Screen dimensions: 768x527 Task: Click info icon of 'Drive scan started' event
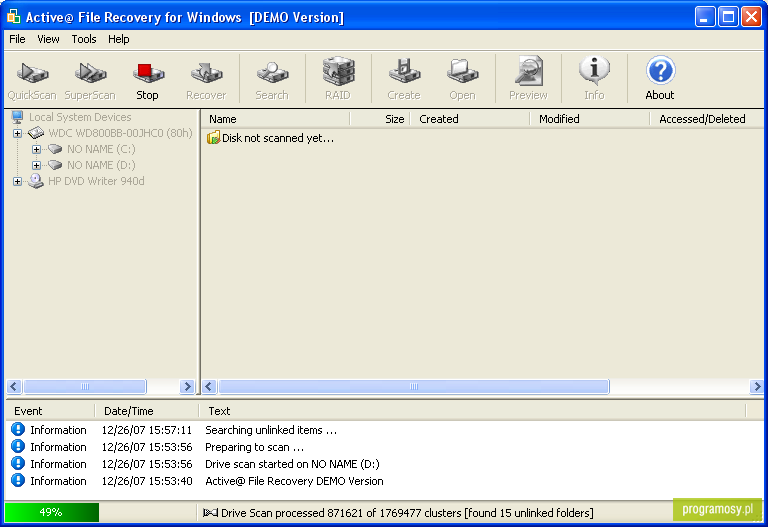(x=18, y=463)
